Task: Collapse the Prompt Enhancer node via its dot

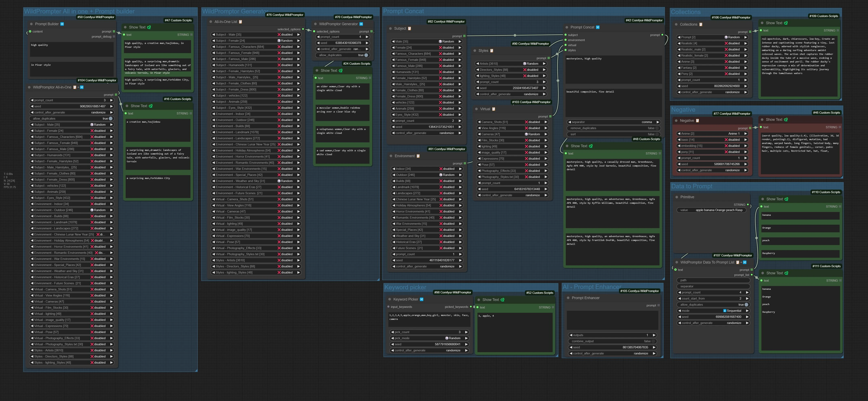Action: pos(568,298)
